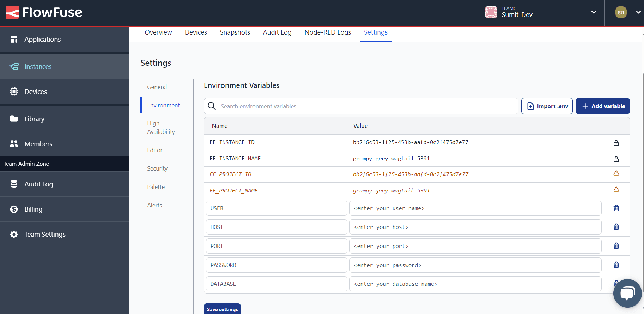Image resolution: width=644 pixels, height=314 pixels.
Task: Delete the PASSWORD variable row
Action: tap(616, 265)
